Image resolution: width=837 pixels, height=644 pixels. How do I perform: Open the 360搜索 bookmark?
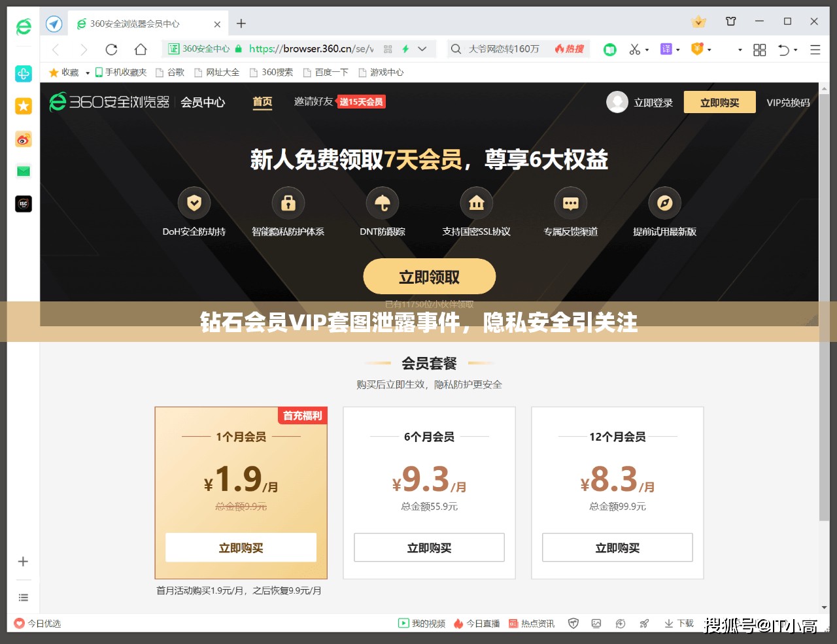(x=271, y=73)
